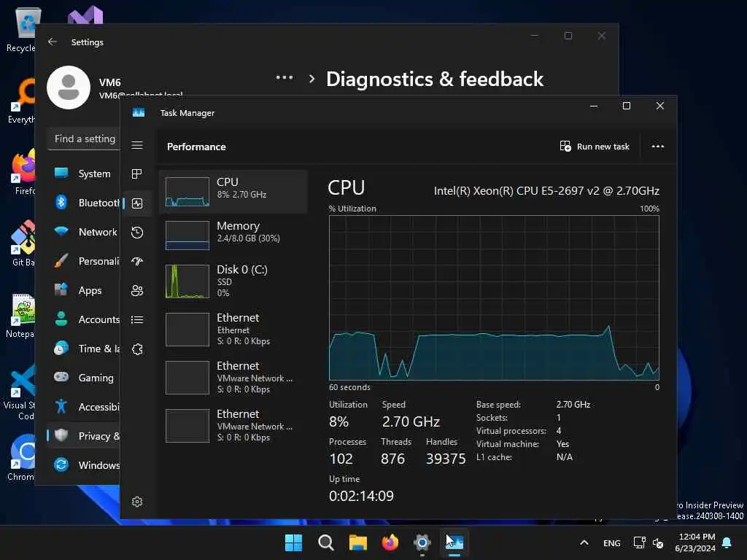Show hidden tray icons chevron
Viewport: 747px width, 560px height.
point(584,542)
